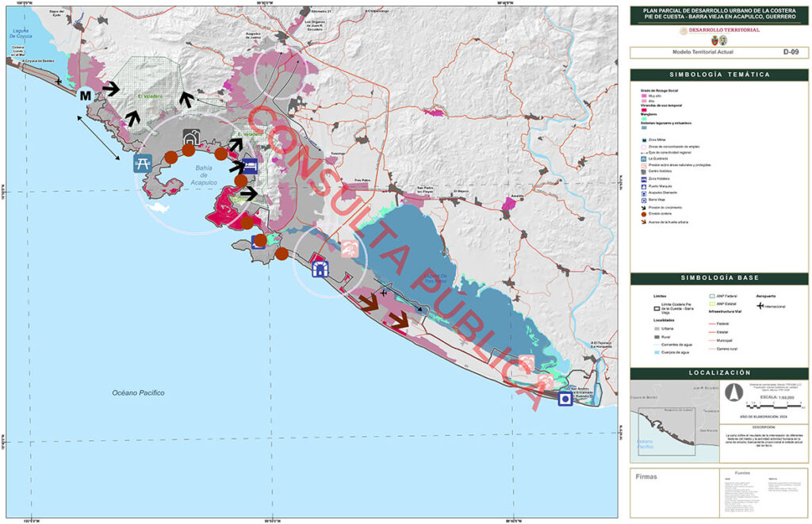
Task: Select the La Quebrada picnic table icon
Action: pyautogui.click(x=143, y=163)
